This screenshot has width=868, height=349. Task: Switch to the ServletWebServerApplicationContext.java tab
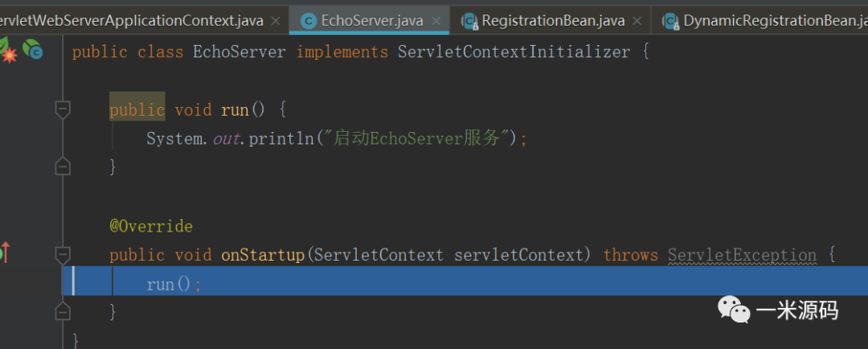pos(133,21)
